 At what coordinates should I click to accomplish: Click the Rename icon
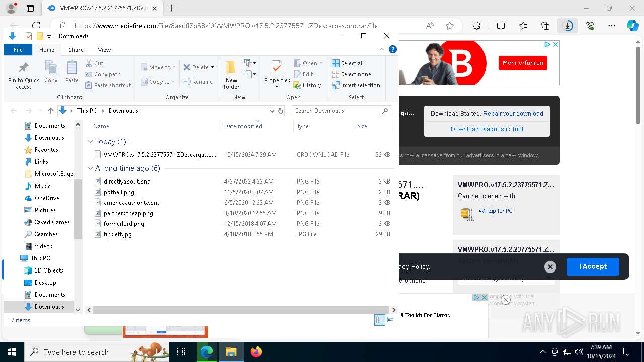point(187,82)
